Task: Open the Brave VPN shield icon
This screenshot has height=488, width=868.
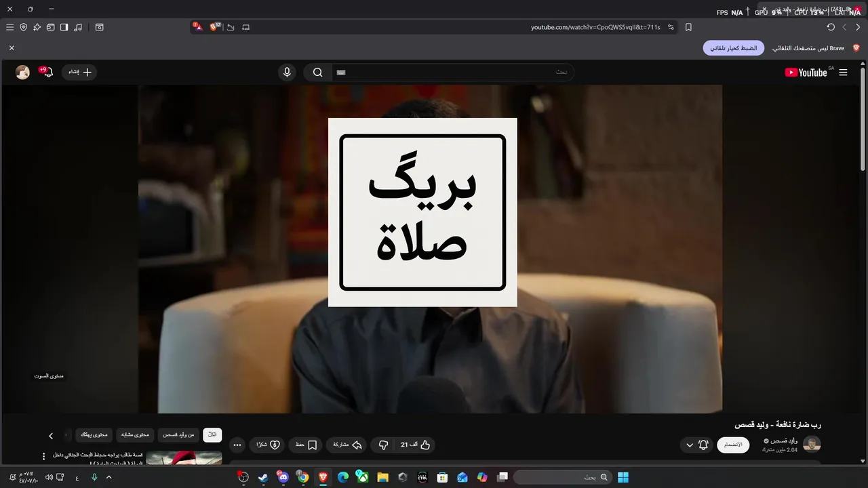Action: pyautogui.click(x=23, y=27)
